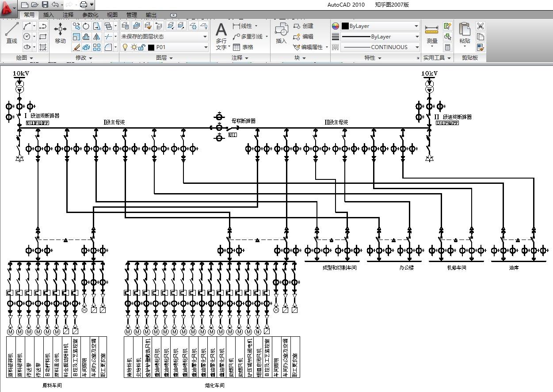Open the CONTINUOUS linetype dropdown
Image resolution: width=553 pixels, height=392 pixels.
tap(380, 47)
